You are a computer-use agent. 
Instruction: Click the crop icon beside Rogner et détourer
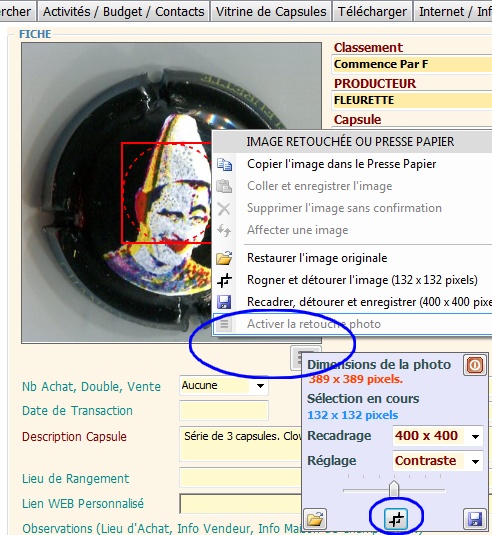point(224,280)
